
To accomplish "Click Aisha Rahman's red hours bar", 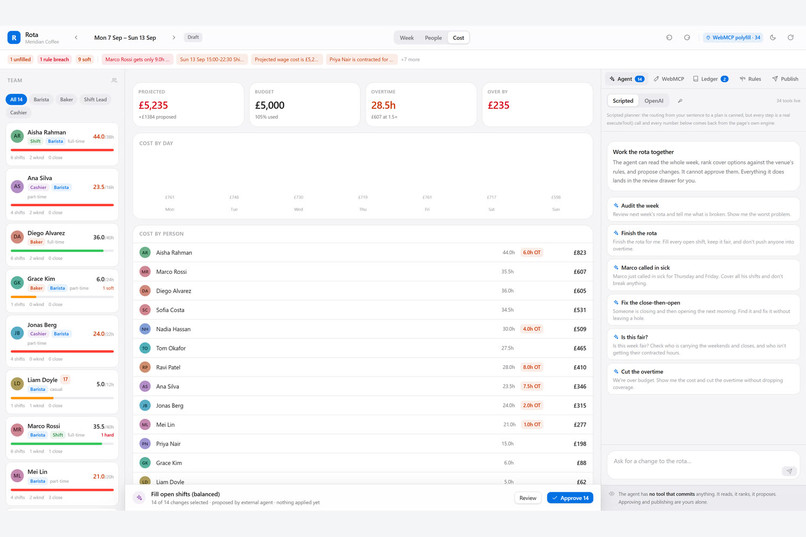I will [x=62, y=150].
